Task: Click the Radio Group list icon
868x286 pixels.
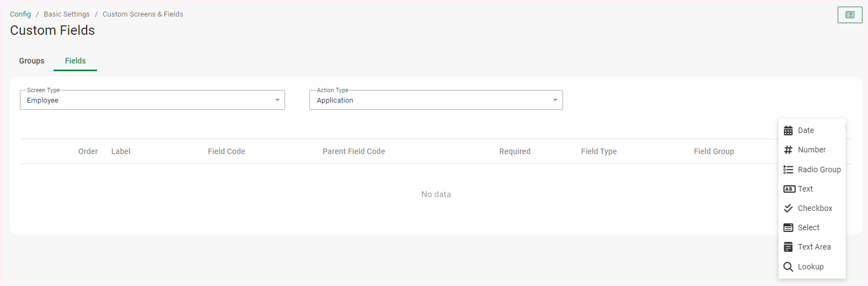Action: pos(788,170)
